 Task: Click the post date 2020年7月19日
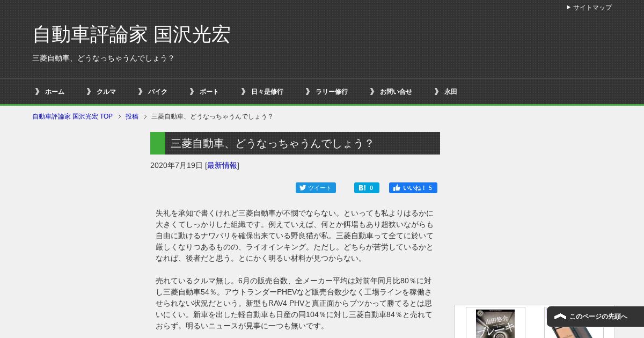pyautogui.click(x=177, y=165)
